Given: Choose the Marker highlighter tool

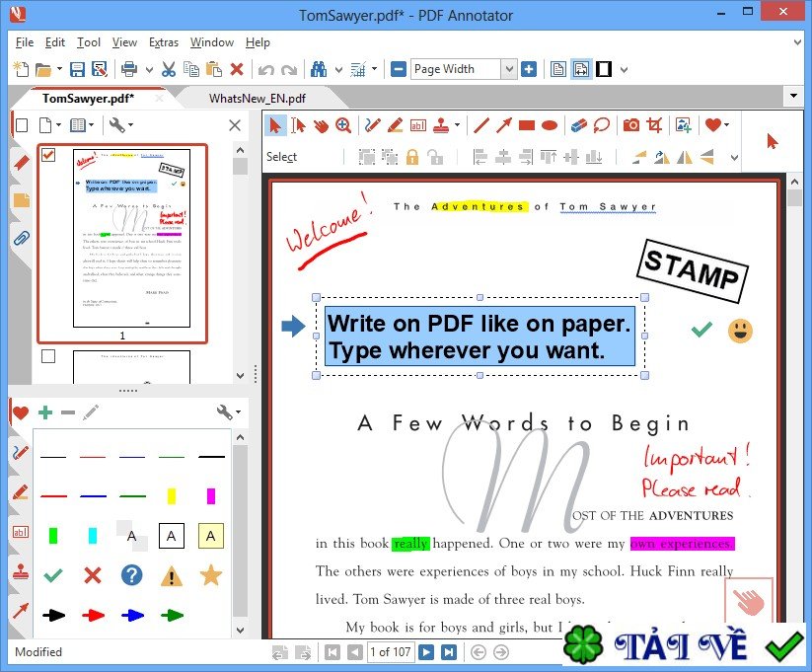Looking at the screenshot, I should 395,125.
